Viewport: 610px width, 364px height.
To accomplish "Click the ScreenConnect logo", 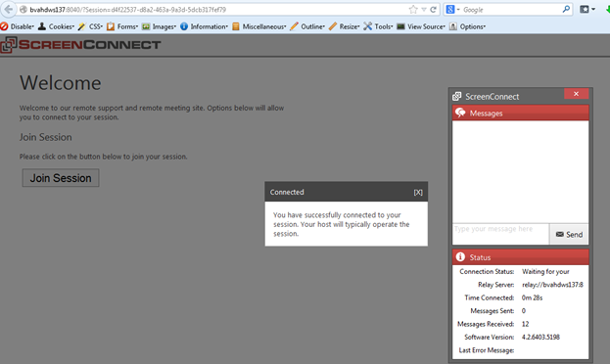I will click(x=81, y=45).
